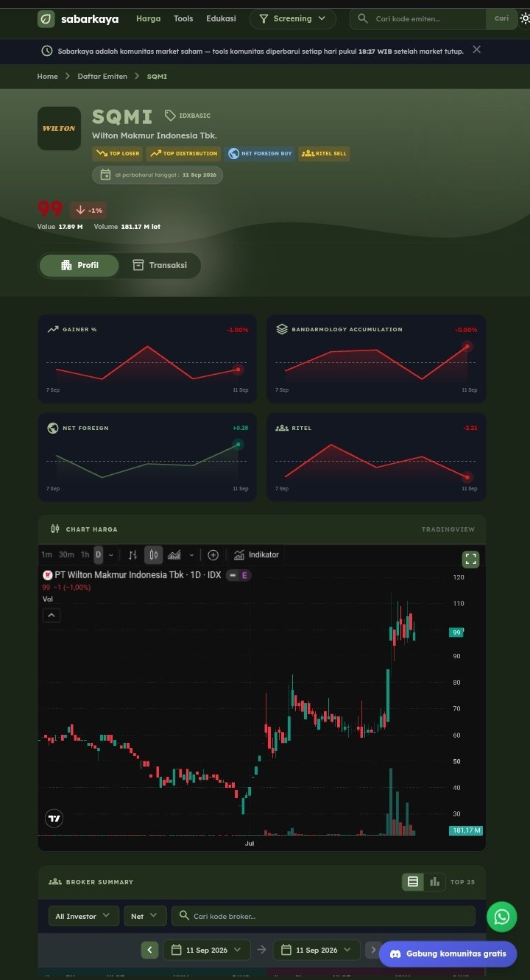Go to Home breadcrumb
This screenshot has height=980, width=530.
(x=47, y=76)
